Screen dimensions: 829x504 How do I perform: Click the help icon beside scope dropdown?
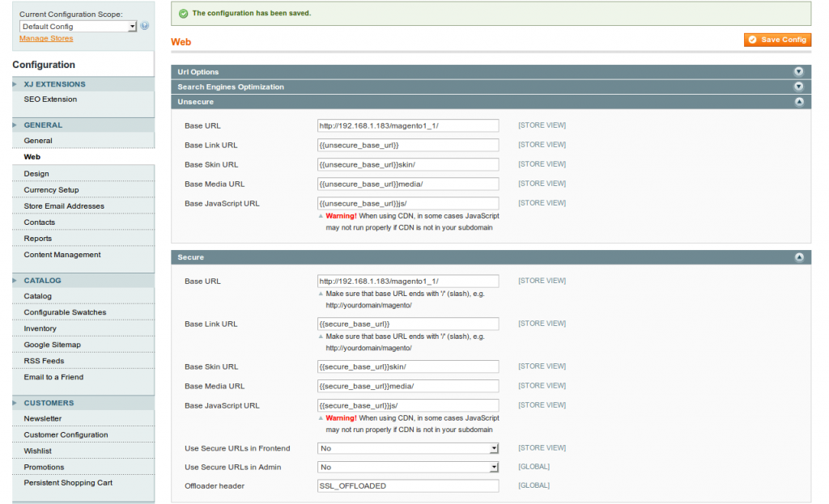(145, 26)
